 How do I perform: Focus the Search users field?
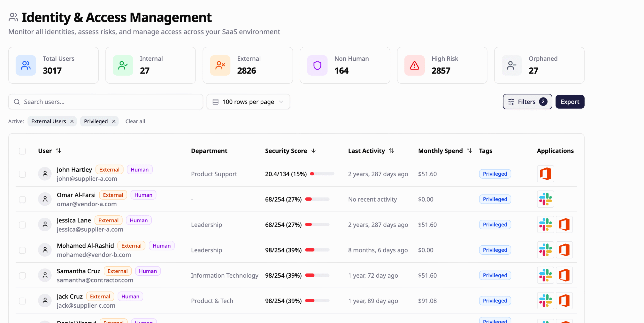click(x=106, y=102)
